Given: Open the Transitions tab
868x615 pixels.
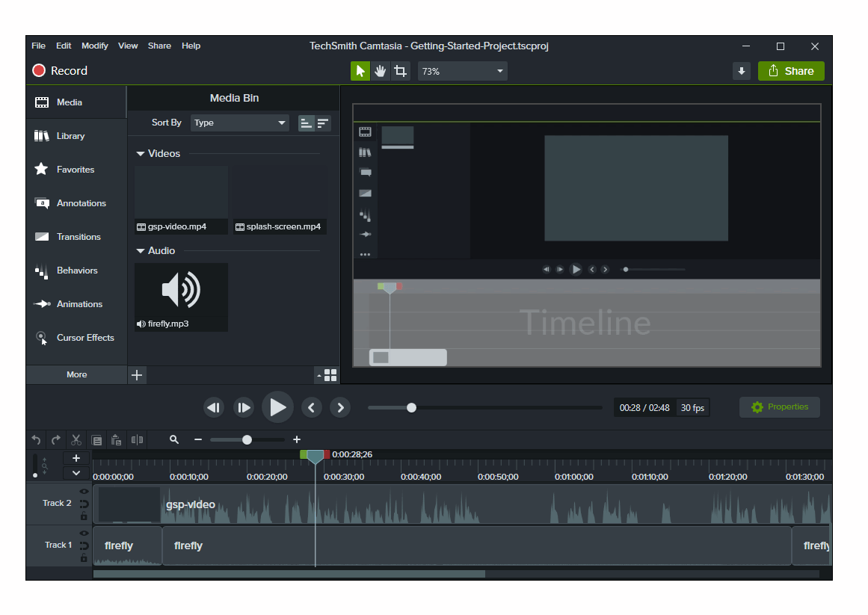Looking at the screenshot, I should click(x=76, y=237).
